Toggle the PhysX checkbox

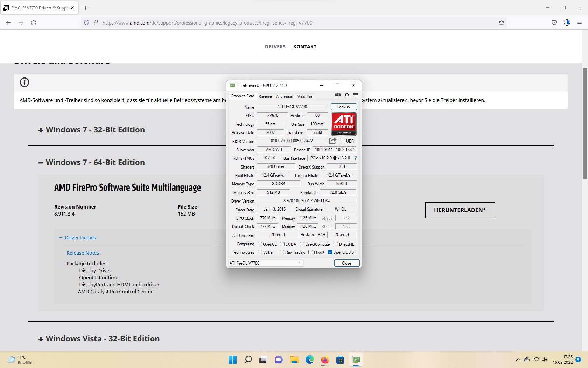(x=310, y=252)
